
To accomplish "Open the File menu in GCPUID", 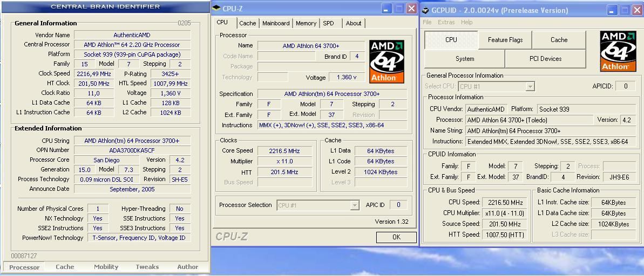I will [427, 22].
